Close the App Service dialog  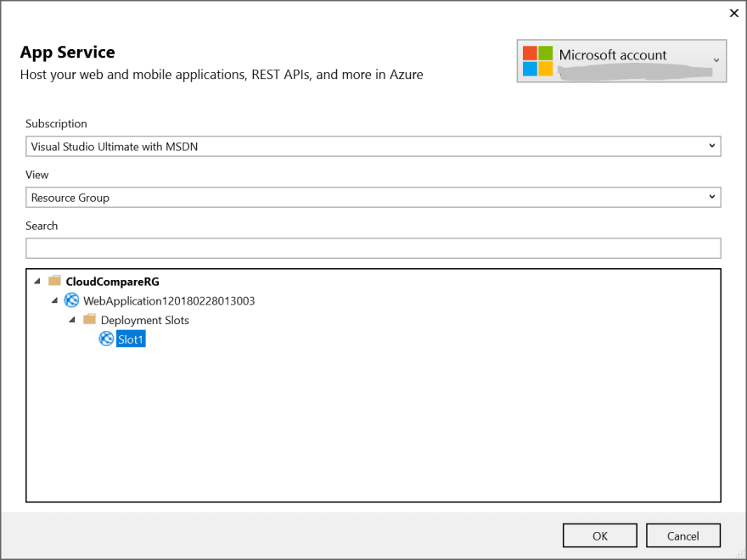pyautogui.click(x=733, y=14)
